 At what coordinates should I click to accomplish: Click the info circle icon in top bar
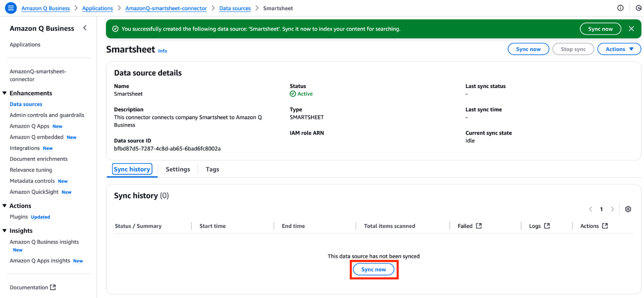[620, 8]
